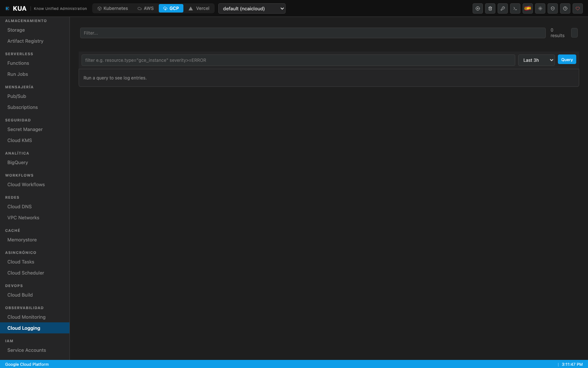This screenshot has width=588, height=368.
Task: Click the trash can icon in header
Action: tap(490, 8)
